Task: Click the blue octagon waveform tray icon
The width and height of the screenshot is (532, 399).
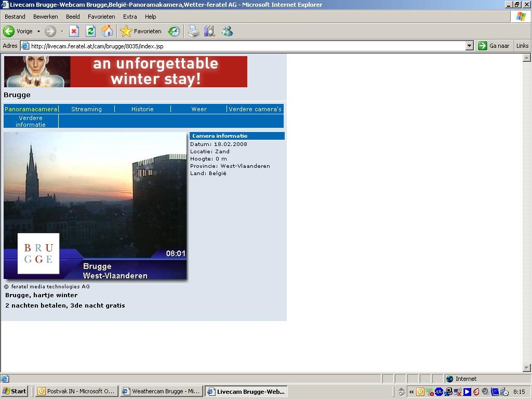Action: [x=438, y=392]
